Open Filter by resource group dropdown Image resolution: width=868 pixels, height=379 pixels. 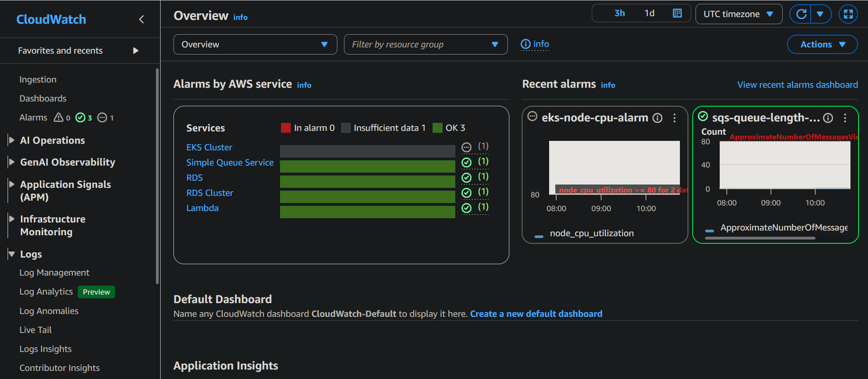click(425, 44)
